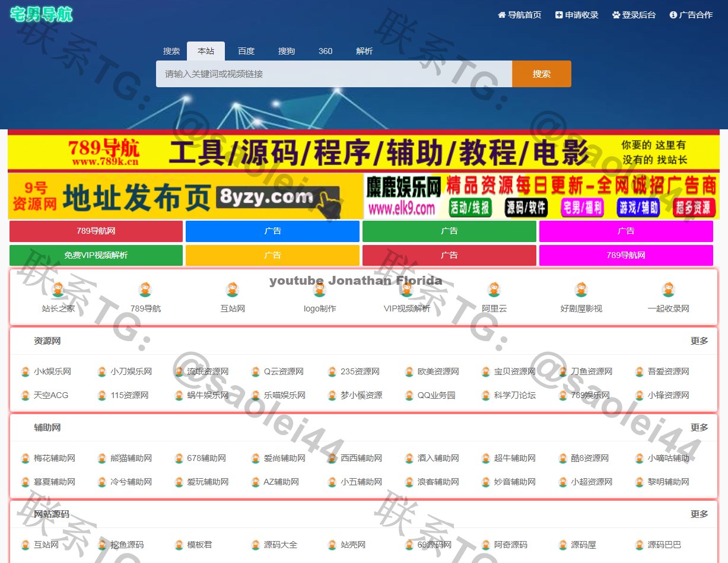Image resolution: width=728 pixels, height=563 pixels.
Task: Click the icon next to 吾爱资源网
Action: click(x=640, y=372)
